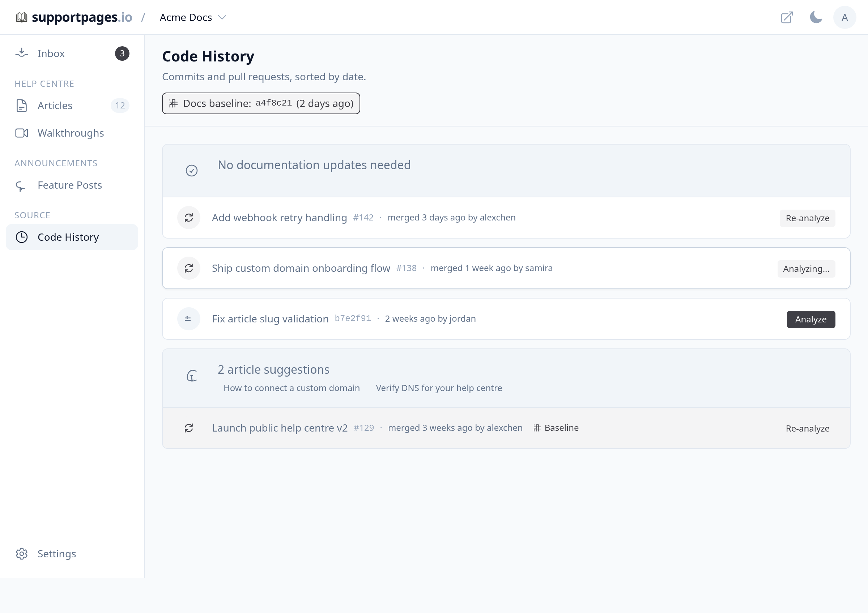
Task: Click pull-request icon for webhook retry handling
Action: tap(189, 218)
